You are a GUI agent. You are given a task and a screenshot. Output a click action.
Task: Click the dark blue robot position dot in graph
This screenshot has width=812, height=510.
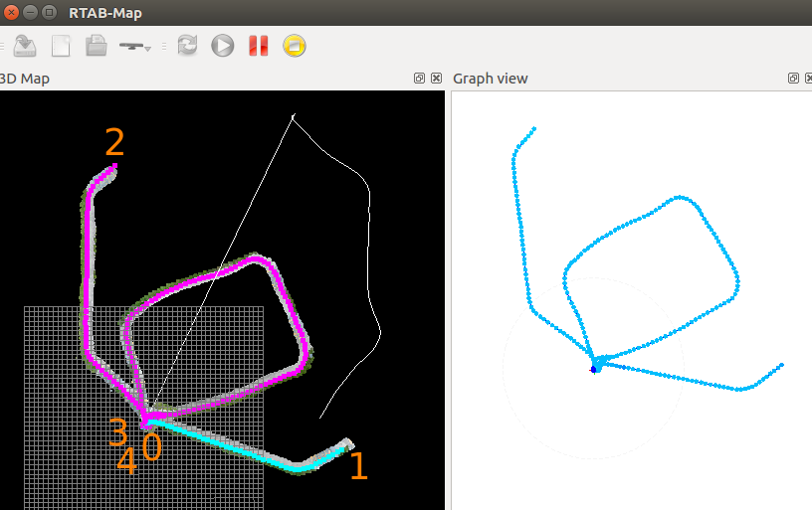pos(593,369)
